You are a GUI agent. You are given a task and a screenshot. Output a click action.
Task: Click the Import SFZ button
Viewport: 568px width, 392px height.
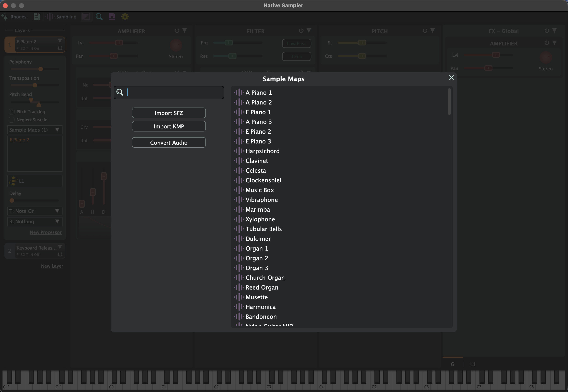pos(168,113)
